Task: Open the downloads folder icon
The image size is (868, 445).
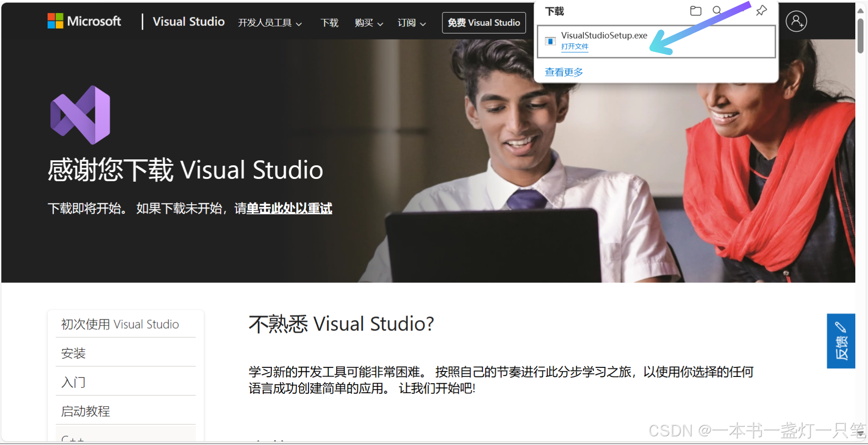Action: [695, 10]
